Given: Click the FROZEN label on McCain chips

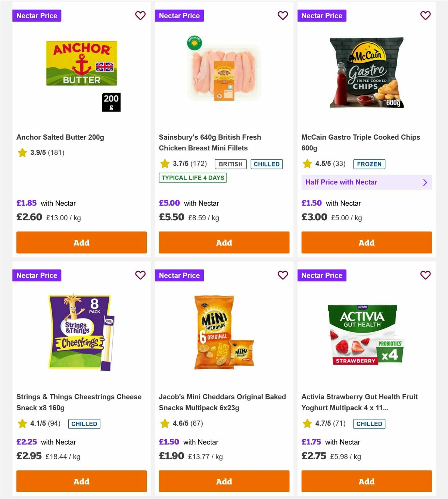Looking at the screenshot, I should pos(369,164).
